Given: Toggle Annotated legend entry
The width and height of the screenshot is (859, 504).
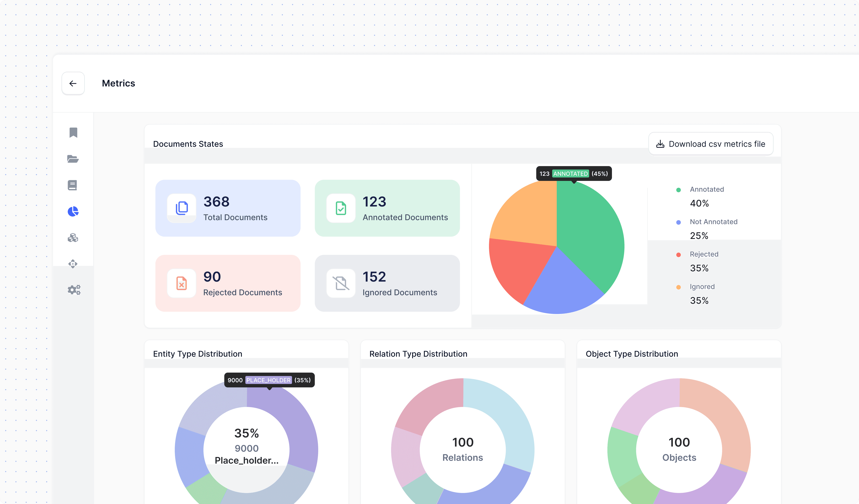Looking at the screenshot, I should pyautogui.click(x=706, y=190).
